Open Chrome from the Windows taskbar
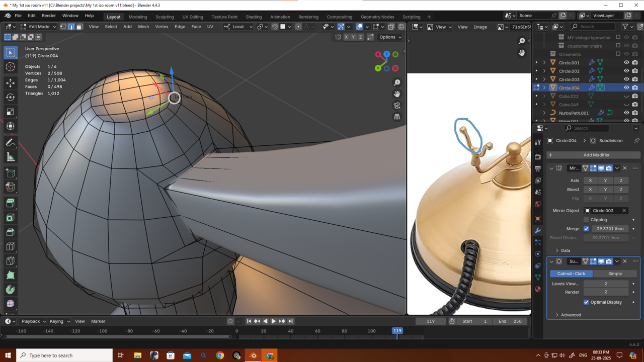This screenshot has width=644, height=362. pyautogui.click(x=220, y=355)
